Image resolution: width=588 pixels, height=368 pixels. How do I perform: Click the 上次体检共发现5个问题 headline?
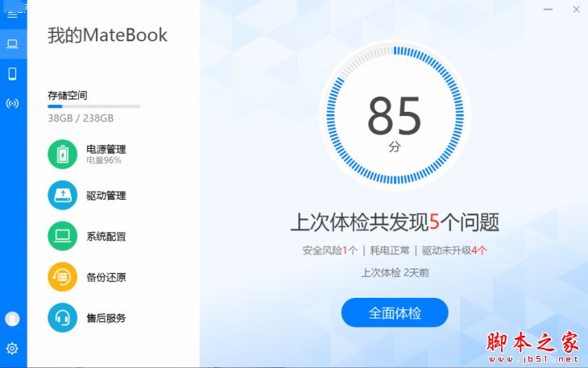(395, 222)
